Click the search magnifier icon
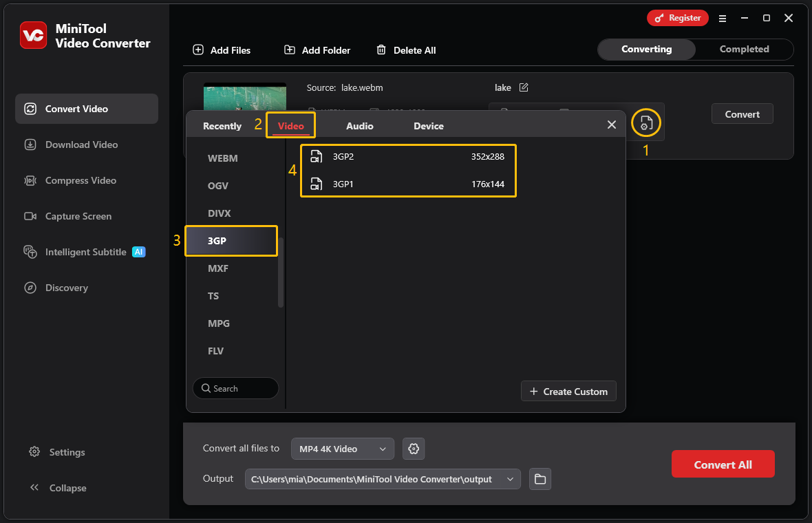812x523 pixels. tap(206, 388)
